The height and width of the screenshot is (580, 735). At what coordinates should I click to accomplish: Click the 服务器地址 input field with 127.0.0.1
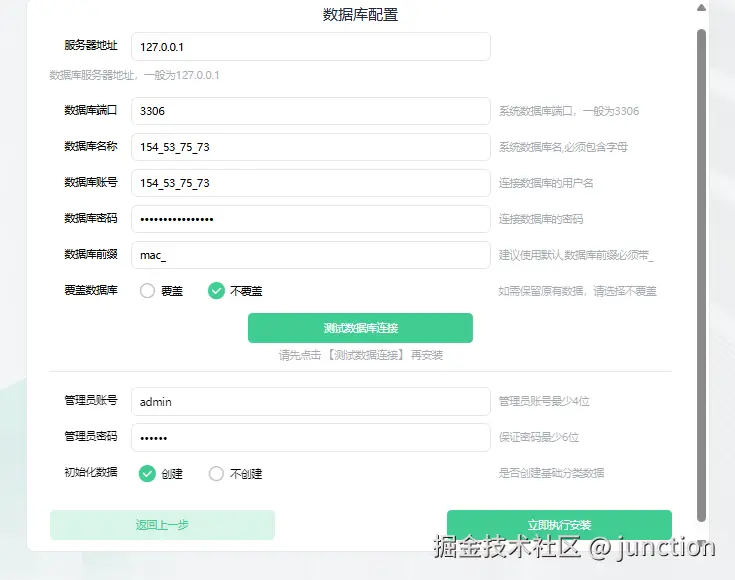[311, 46]
